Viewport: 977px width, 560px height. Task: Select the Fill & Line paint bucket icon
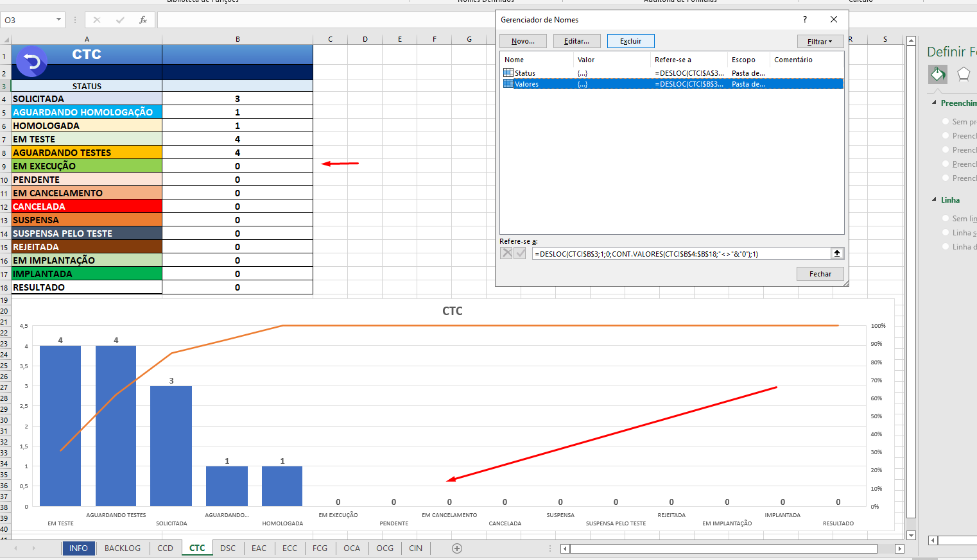pyautogui.click(x=938, y=74)
